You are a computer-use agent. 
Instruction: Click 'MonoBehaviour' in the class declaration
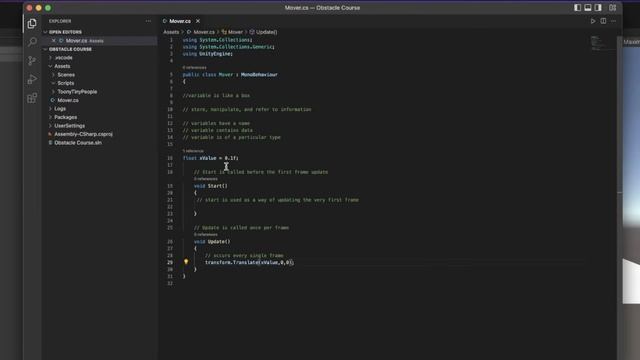(x=259, y=75)
